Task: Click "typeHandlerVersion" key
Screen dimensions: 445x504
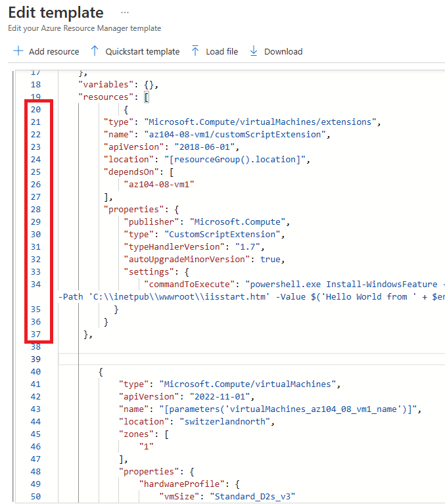Action: click(174, 247)
